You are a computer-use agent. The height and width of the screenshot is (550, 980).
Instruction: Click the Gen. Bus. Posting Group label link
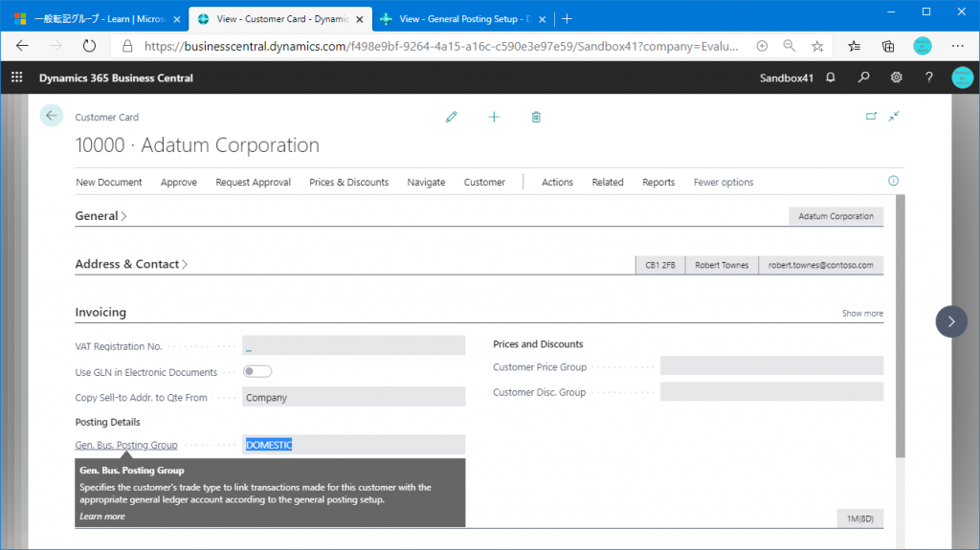pos(126,445)
